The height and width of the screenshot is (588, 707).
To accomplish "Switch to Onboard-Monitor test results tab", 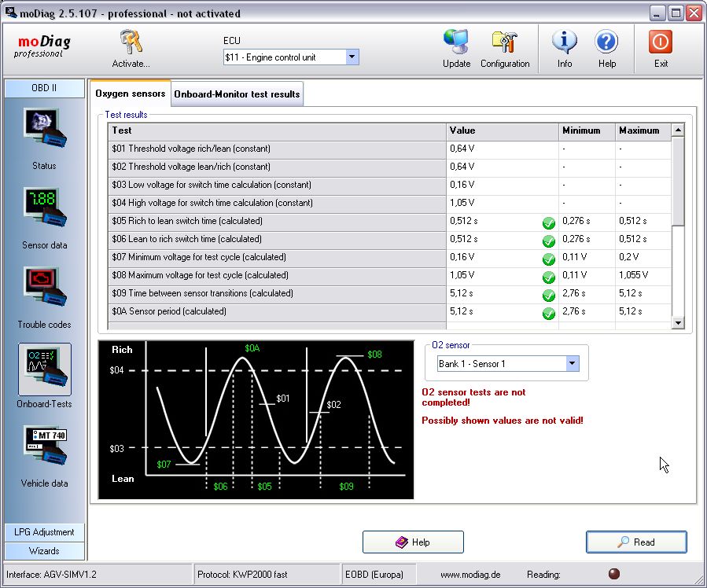I will click(237, 94).
